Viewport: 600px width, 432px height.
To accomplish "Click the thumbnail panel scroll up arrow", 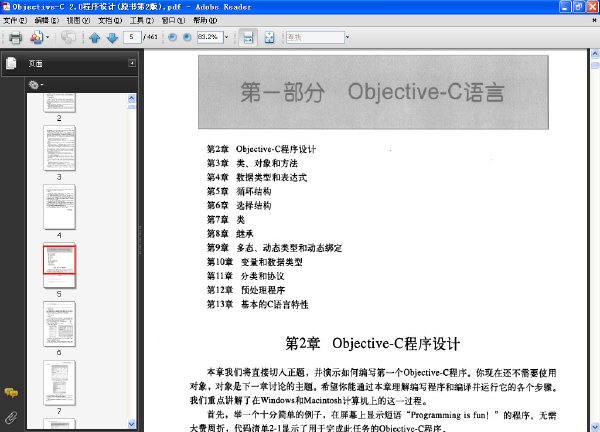I will pyautogui.click(x=132, y=98).
